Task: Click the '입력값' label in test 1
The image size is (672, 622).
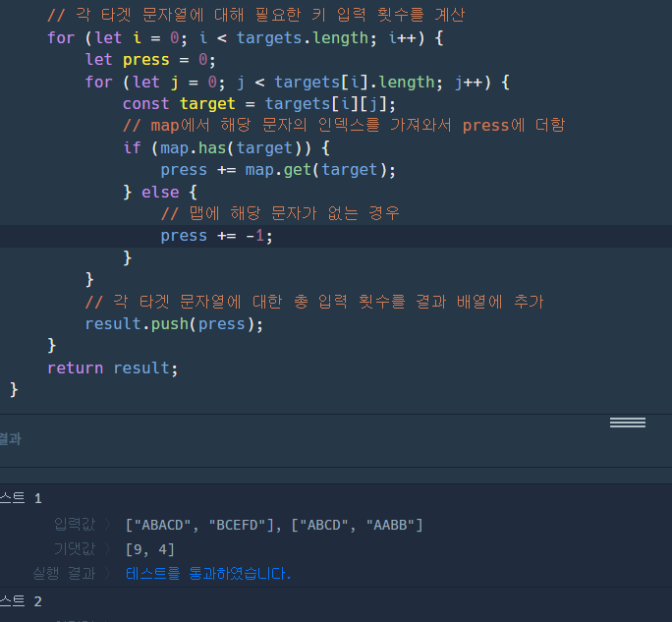Action: point(75,525)
